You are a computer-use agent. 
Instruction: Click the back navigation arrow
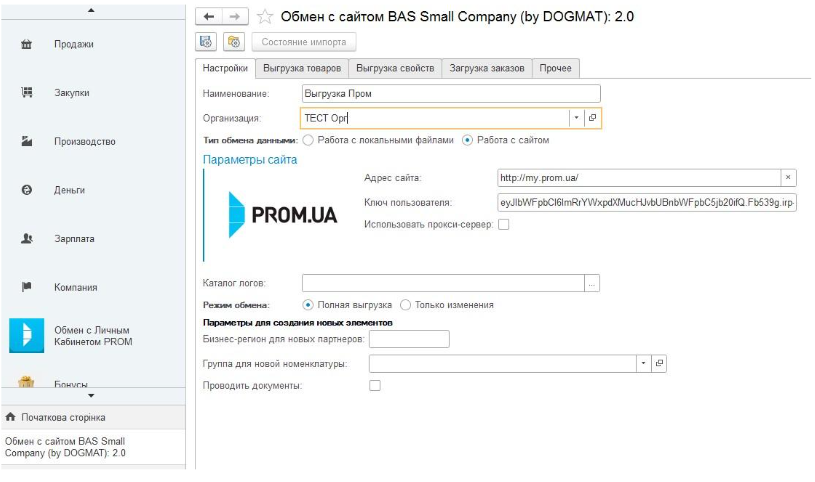(209, 17)
